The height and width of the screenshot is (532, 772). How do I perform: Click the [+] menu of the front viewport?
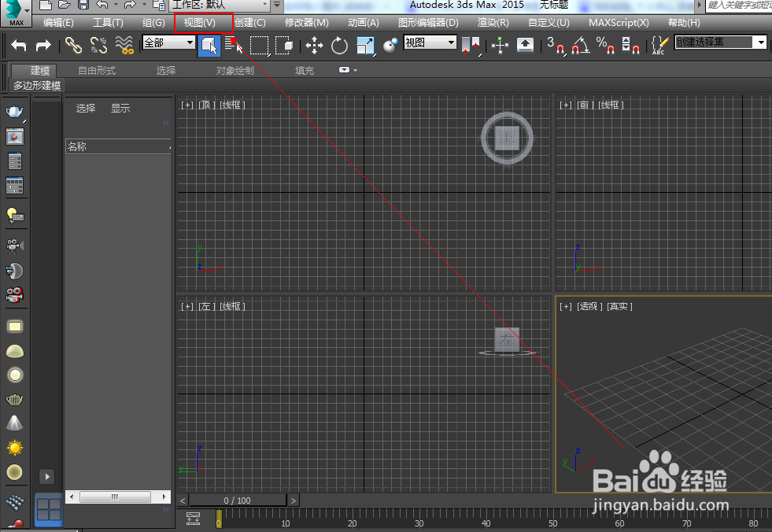pos(565,105)
